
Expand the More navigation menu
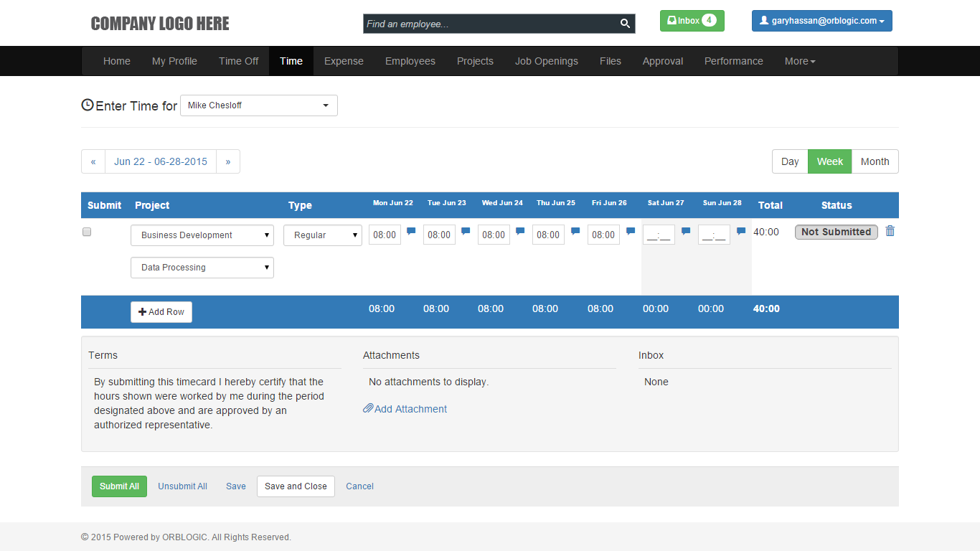[x=799, y=61]
